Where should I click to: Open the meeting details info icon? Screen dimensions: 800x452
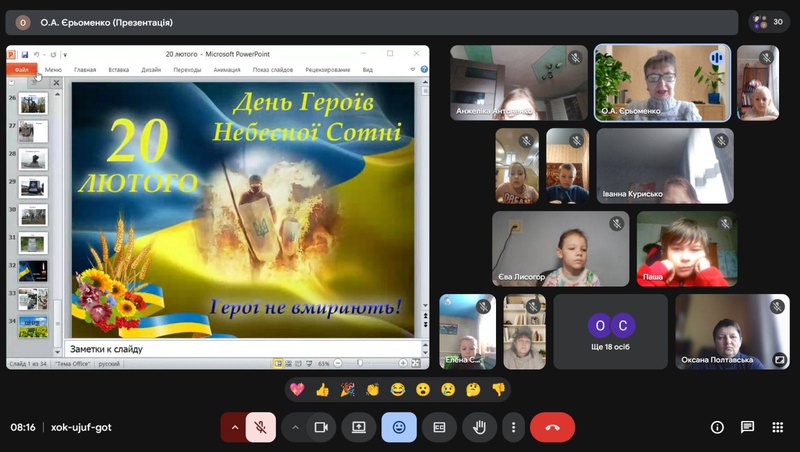[717, 427]
